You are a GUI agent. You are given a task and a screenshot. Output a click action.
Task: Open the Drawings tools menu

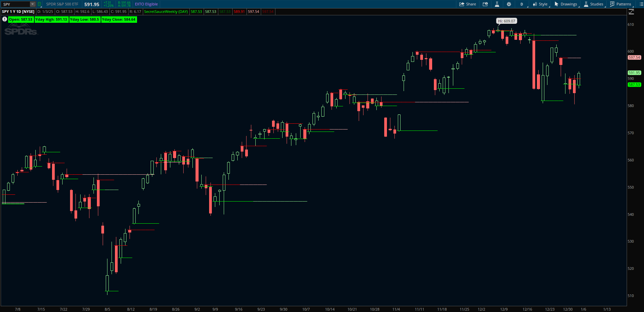pyautogui.click(x=566, y=4)
